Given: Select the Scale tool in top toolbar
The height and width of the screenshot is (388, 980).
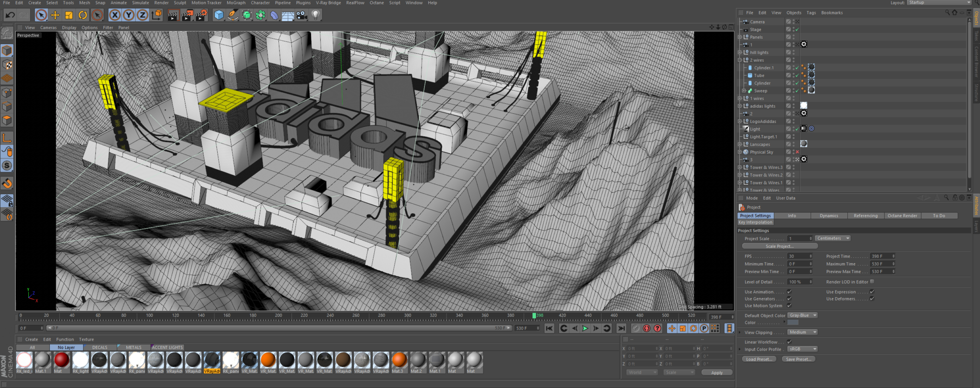Looking at the screenshot, I should pos(69,15).
